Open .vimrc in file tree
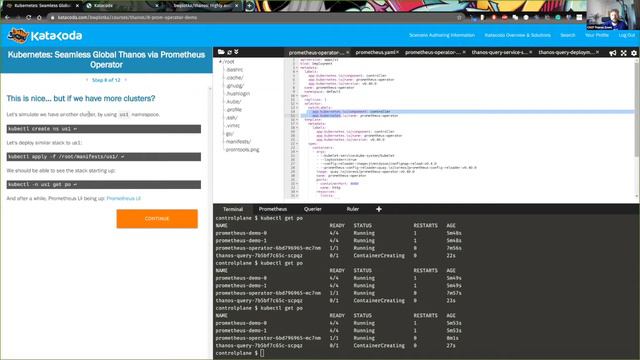This screenshot has width=640, height=360. [x=233, y=126]
